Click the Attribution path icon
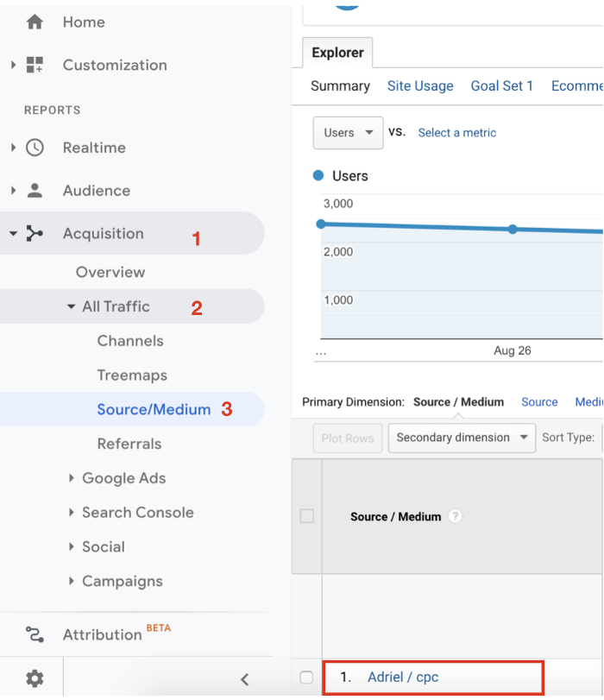This screenshot has height=700, width=604. [35, 634]
